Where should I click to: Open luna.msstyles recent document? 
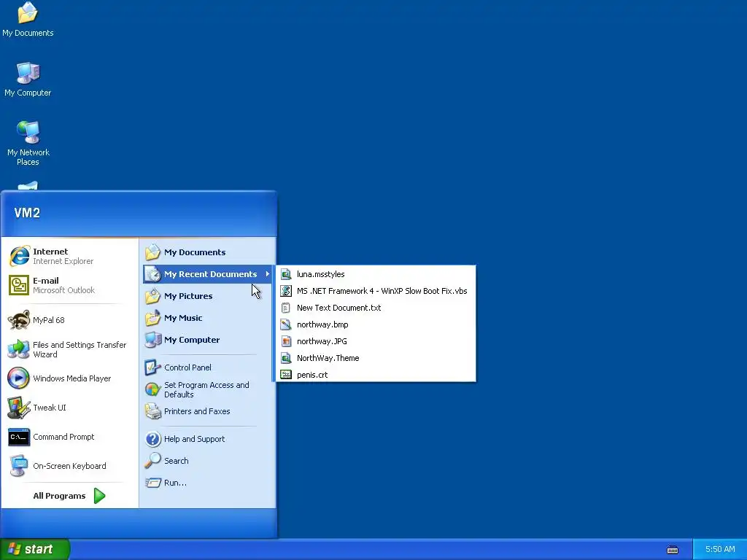376,274
